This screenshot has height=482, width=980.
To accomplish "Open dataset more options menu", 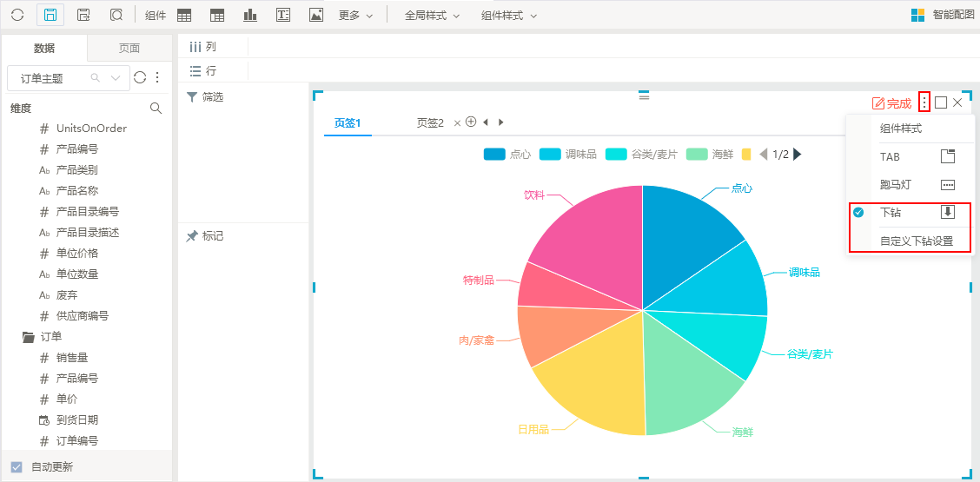I will 157,77.
